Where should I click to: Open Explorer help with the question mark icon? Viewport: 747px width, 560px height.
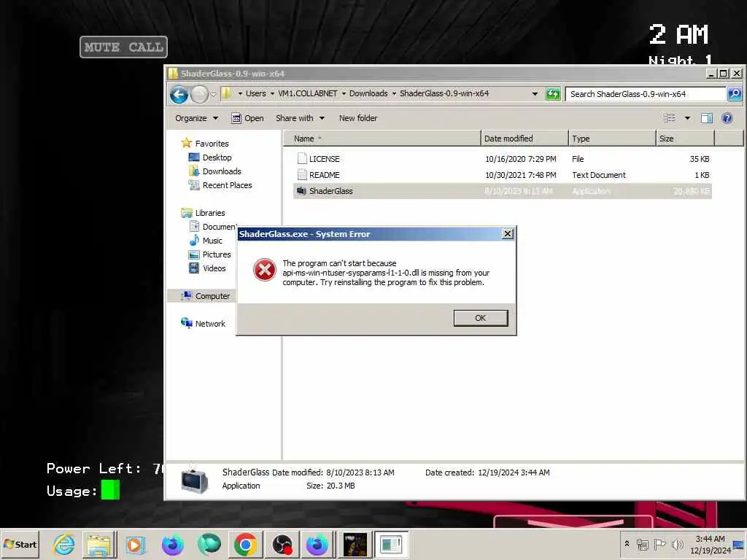tap(727, 118)
